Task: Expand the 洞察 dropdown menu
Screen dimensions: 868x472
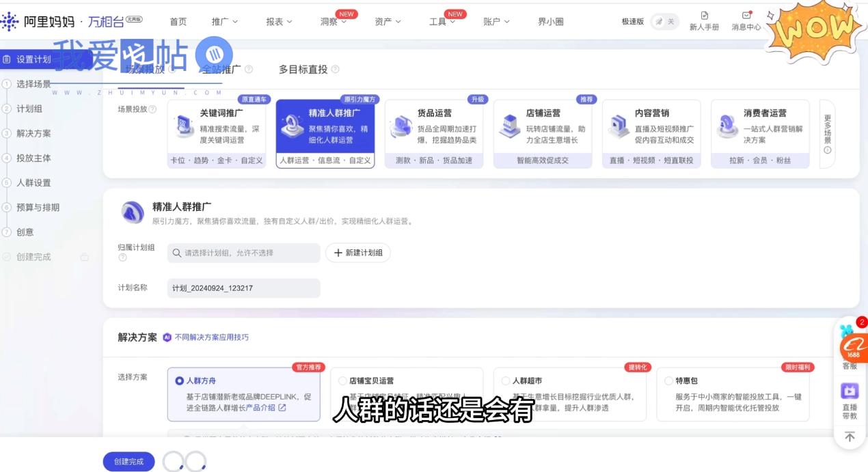Action: pyautogui.click(x=334, y=22)
